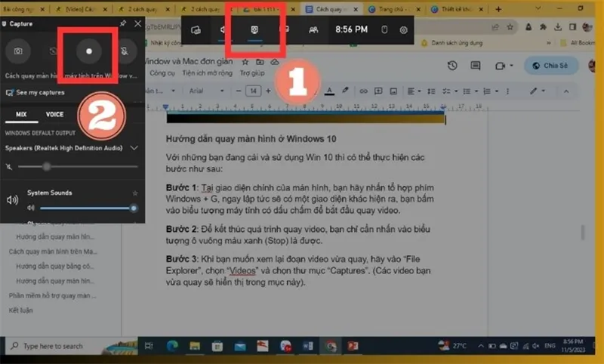604x364 pixels.
Task: Open Chrome downloads icon
Action: (558, 27)
